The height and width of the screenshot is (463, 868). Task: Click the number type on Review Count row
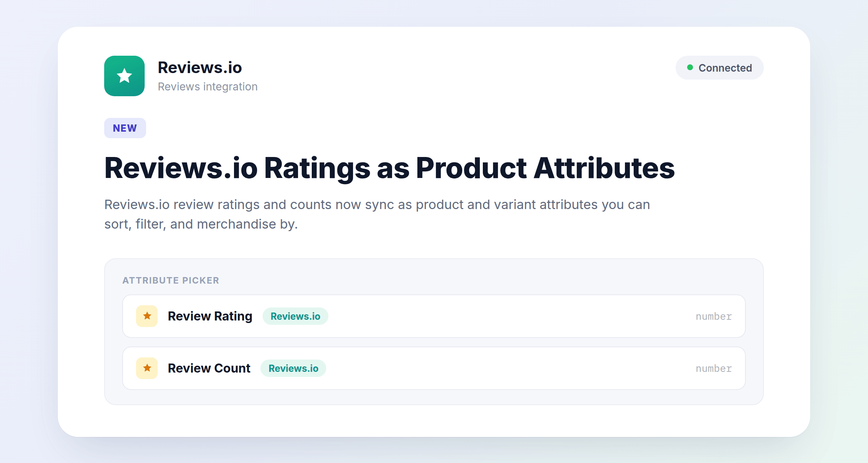point(714,369)
